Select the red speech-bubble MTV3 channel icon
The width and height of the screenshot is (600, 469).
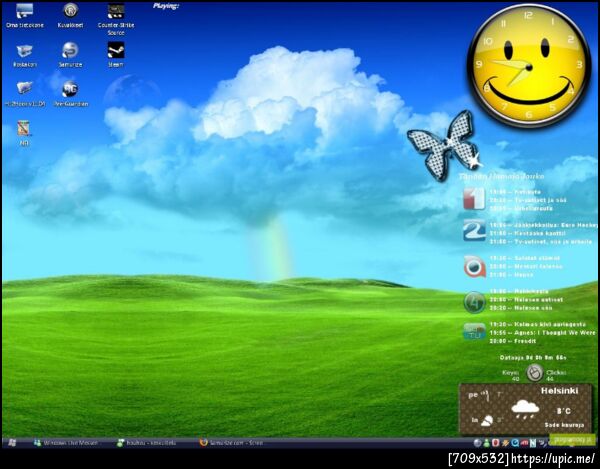click(x=475, y=266)
